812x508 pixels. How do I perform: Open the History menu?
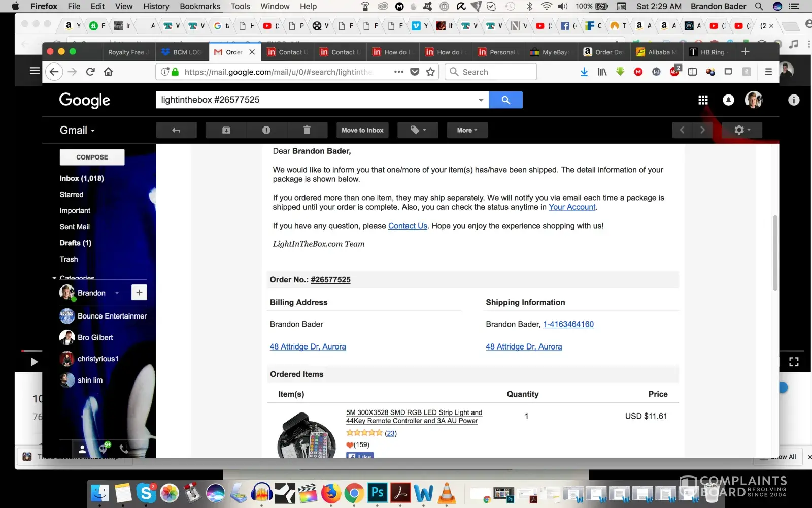[156, 6]
